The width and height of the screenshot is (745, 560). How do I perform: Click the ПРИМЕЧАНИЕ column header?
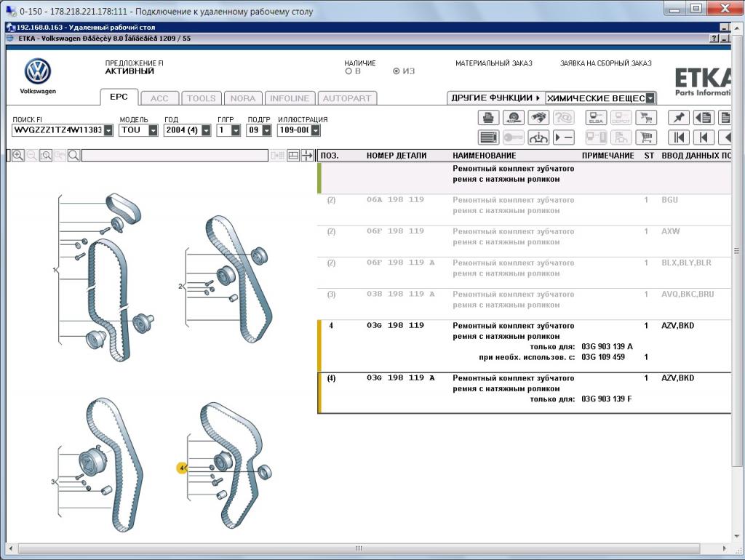(x=608, y=156)
